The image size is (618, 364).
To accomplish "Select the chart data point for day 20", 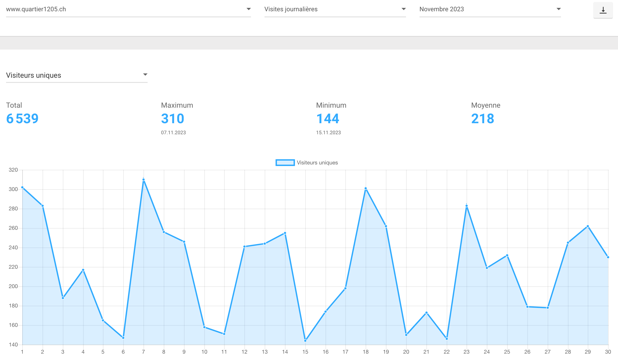I will (406, 335).
